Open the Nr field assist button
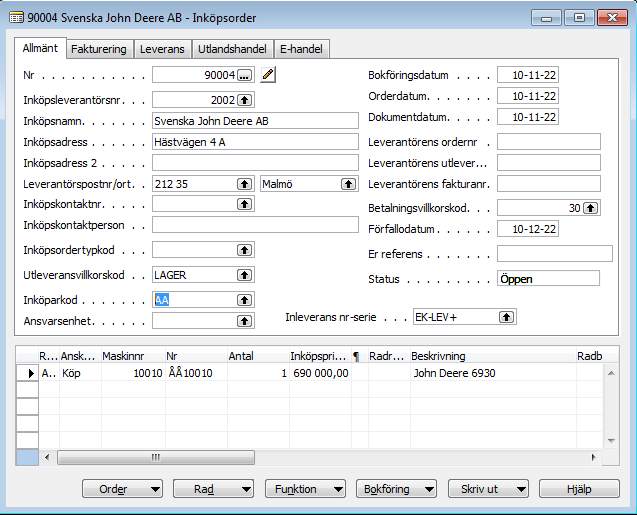Viewport: 637px width, 515px height. (244, 75)
